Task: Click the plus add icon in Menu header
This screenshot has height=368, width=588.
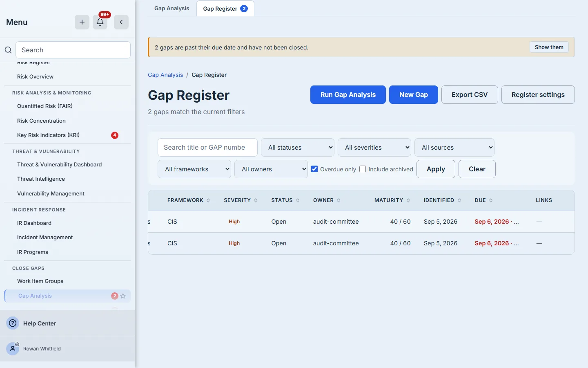Action: (x=82, y=22)
